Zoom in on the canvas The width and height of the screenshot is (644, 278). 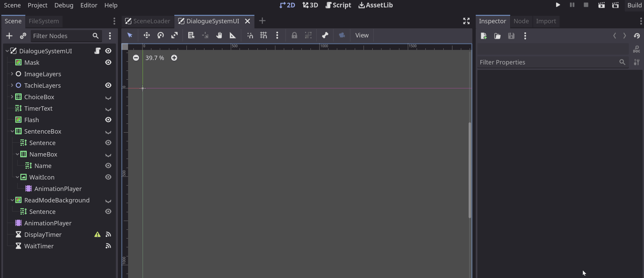pyautogui.click(x=174, y=58)
